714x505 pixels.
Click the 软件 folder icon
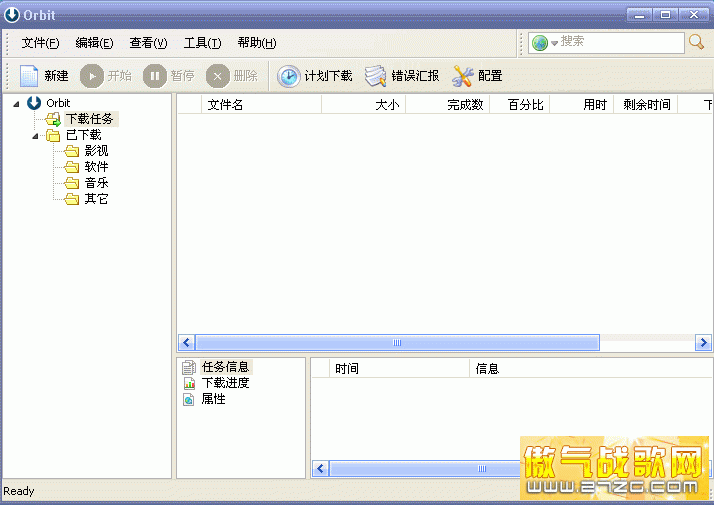pyautogui.click(x=71, y=167)
